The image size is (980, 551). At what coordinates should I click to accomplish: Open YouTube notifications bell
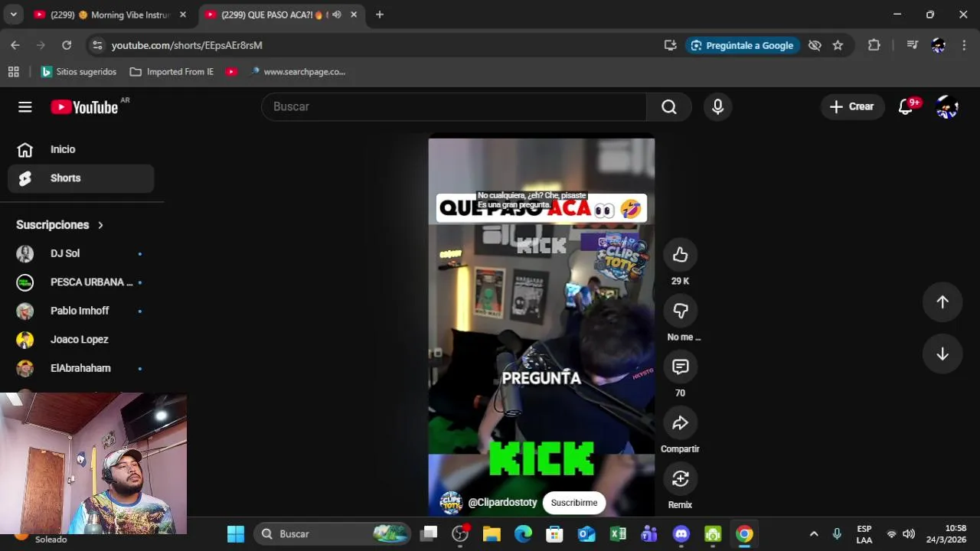pyautogui.click(x=906, y=107)
